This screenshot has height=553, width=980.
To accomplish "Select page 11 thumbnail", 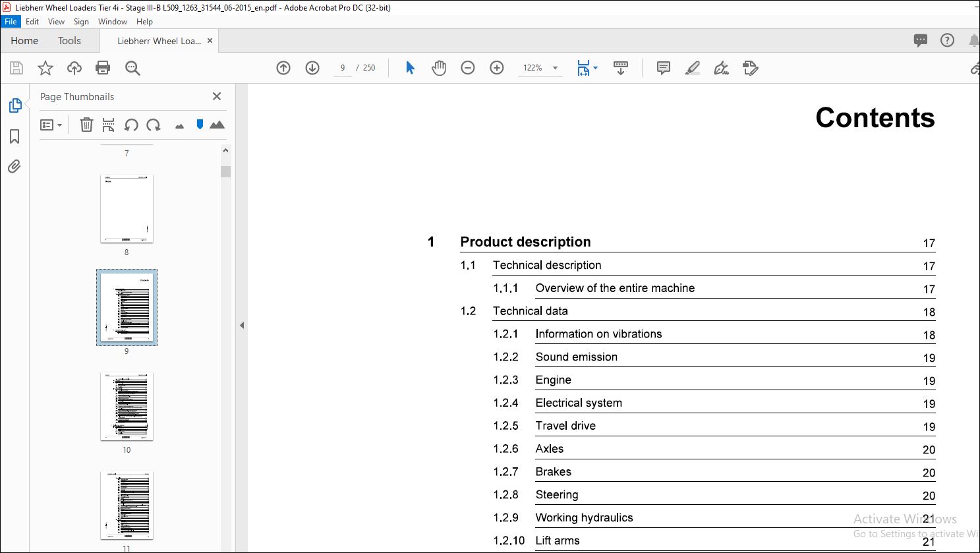I will (x=127, y=506).
